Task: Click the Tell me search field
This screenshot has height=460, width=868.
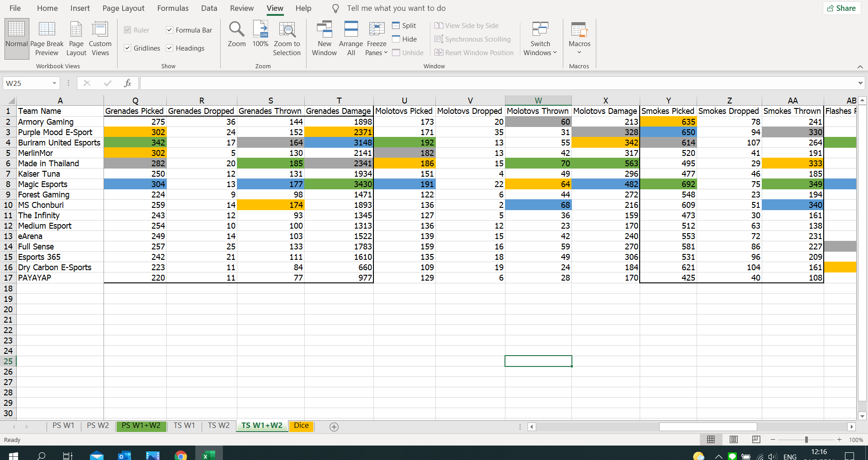Action: 396,8
